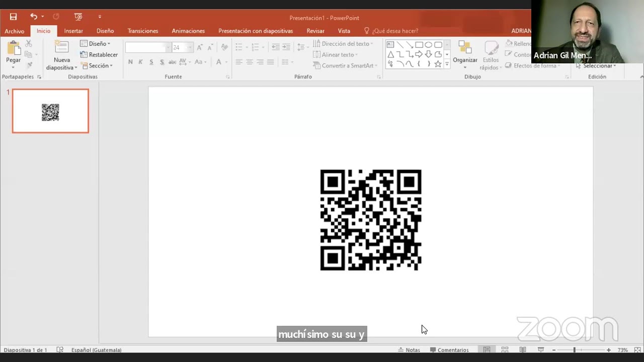644x362 pixels.
Task: Click the Pegar paste icon
Action: [14, 48]
